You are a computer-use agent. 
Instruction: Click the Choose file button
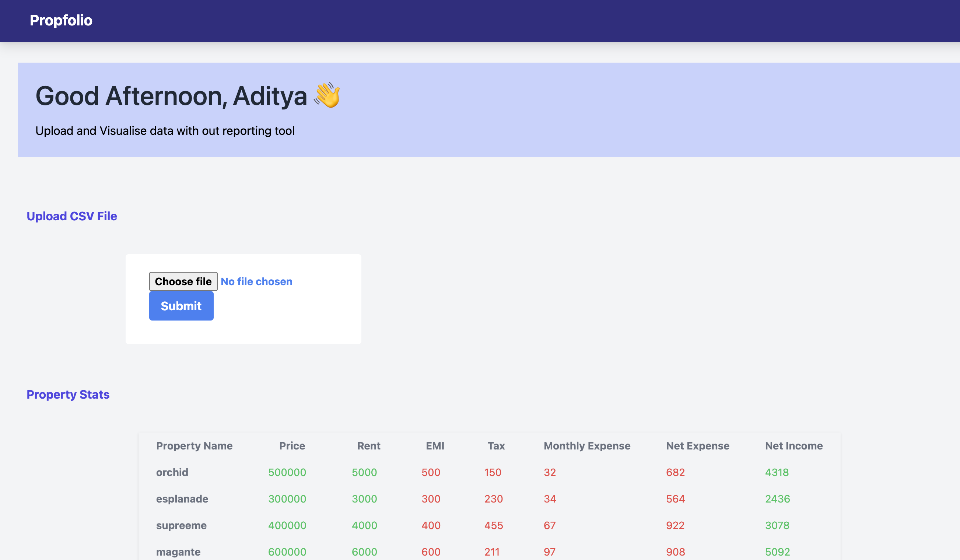click(183, 281)
